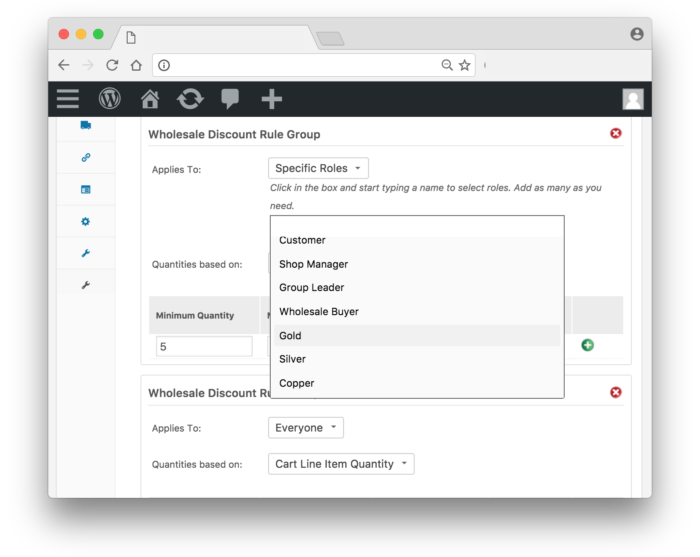This screenshot has width=700, height=557.
Task: Toggle the hamburger menu in admin bar
Action: [68, 99]
